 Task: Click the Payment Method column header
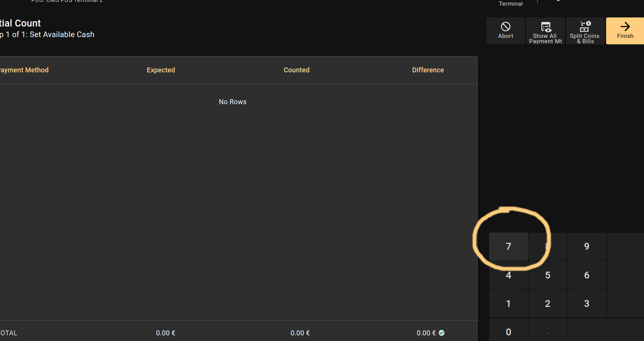24,70
